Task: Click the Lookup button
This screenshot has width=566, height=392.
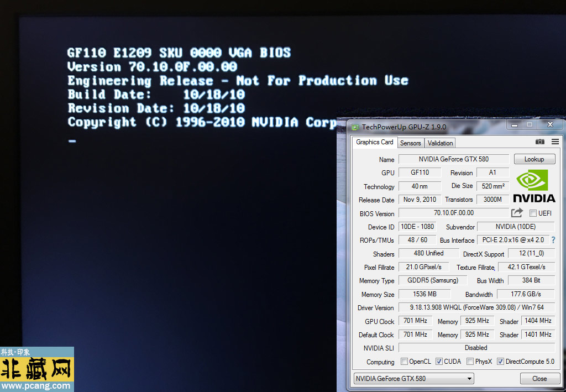Action: pos(534,159)
